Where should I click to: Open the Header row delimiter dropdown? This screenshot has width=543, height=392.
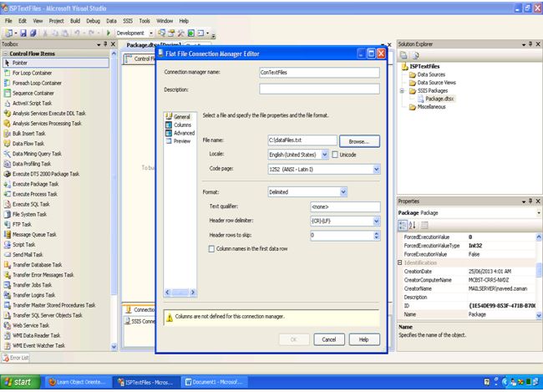377,221
